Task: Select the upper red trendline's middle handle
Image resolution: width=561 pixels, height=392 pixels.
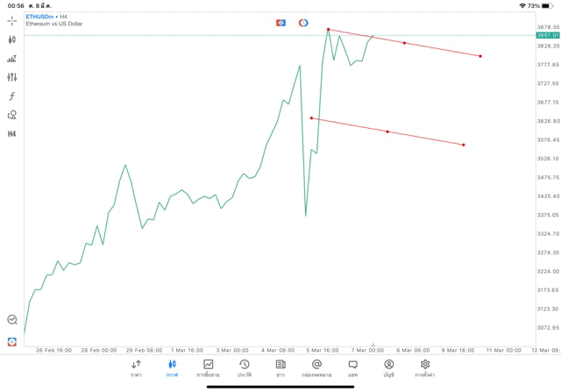Action: click(404, 43)
